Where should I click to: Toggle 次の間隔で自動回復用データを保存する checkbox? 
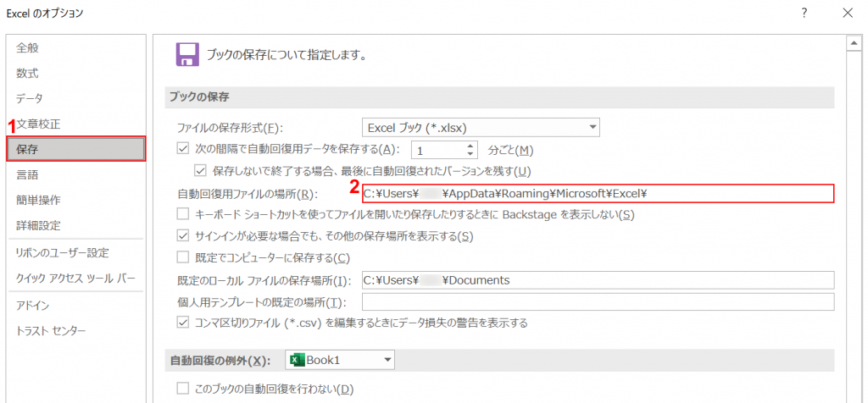[x=182, y=149]
